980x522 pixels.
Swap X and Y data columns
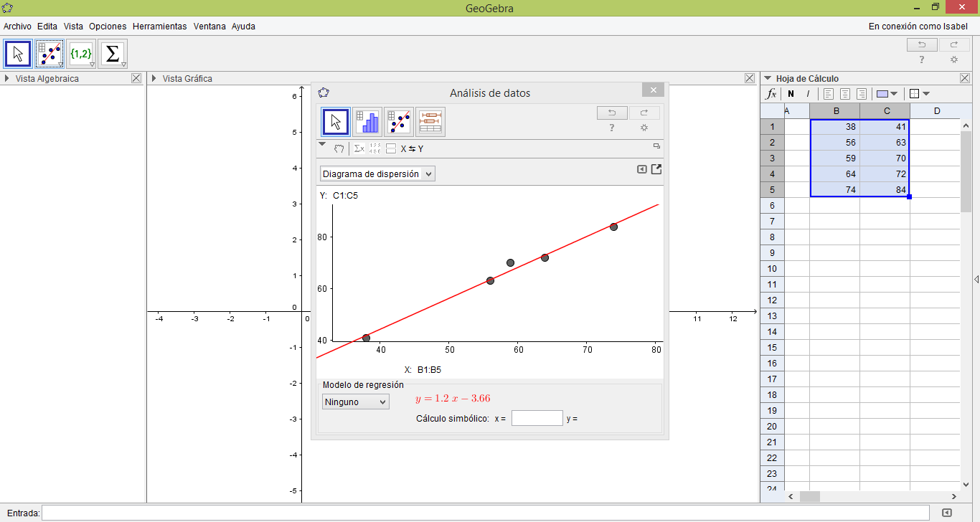tap(412, 149)
